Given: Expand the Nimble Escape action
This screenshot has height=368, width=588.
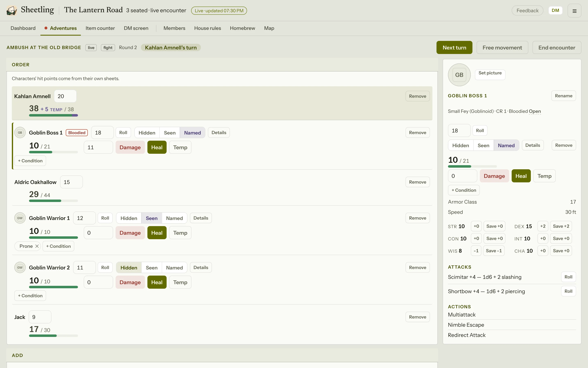Looking at the screenshot, I should (x=512, y=325).
